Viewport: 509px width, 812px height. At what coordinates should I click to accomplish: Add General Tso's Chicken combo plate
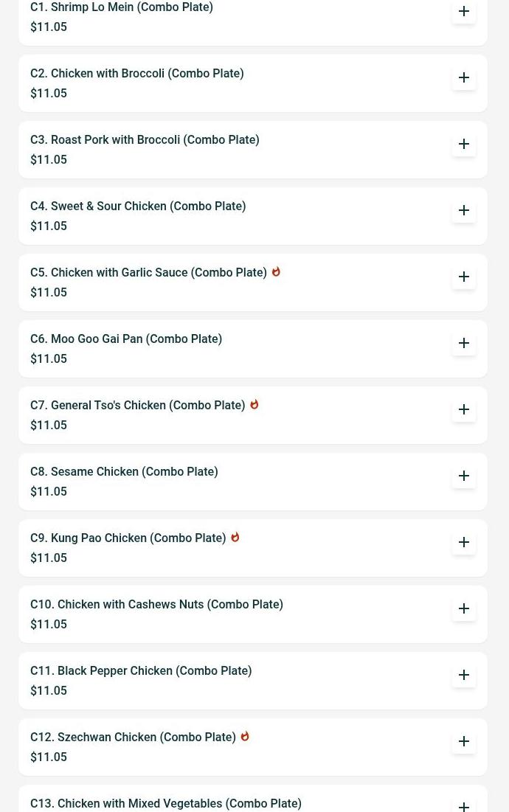tap(464, 409)
